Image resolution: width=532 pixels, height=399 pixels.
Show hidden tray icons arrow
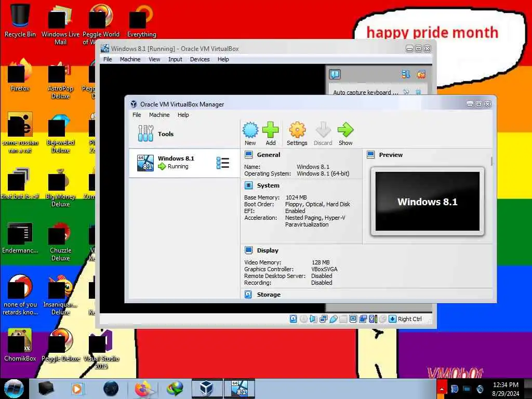tap(442, 389)
